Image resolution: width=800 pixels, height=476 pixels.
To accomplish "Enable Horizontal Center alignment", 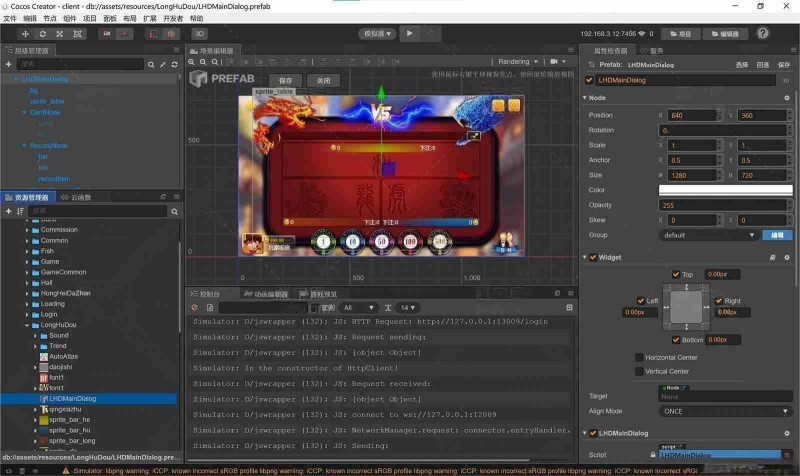I will tap(639, 358).
